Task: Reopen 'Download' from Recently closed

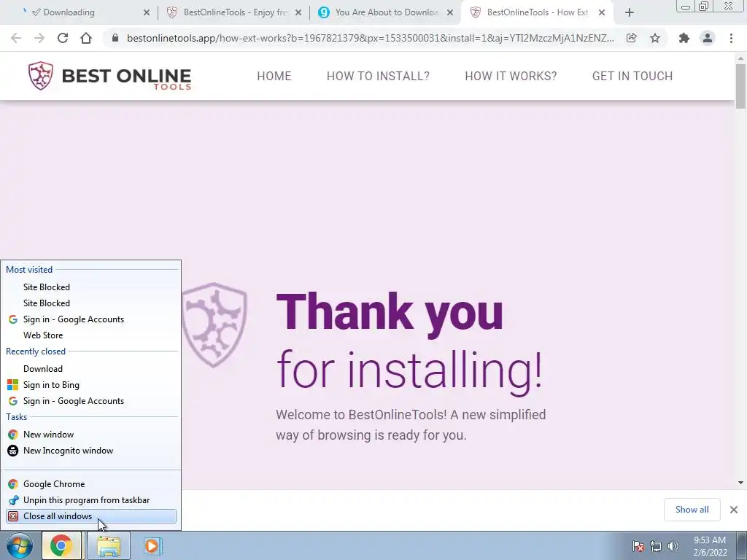Action: pos(91,369)
